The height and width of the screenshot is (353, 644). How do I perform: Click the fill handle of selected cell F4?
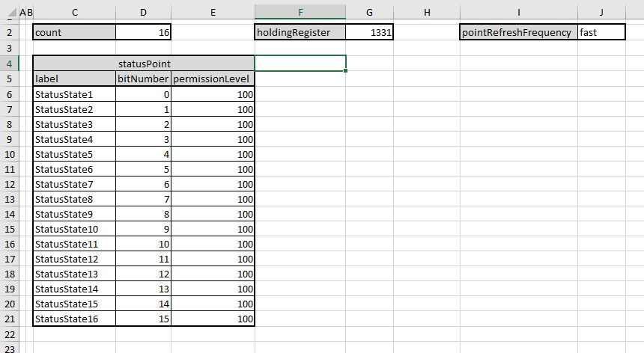[345, 71]
